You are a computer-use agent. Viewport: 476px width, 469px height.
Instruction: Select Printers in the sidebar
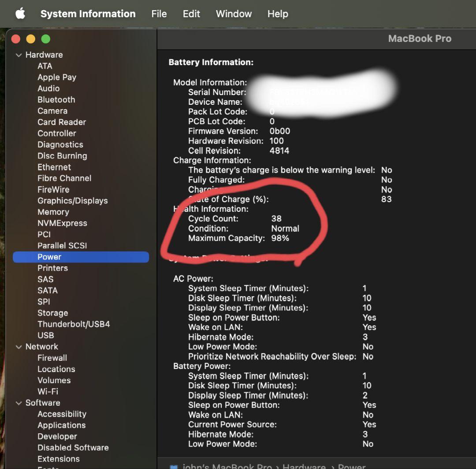click(x=52, y=268)
